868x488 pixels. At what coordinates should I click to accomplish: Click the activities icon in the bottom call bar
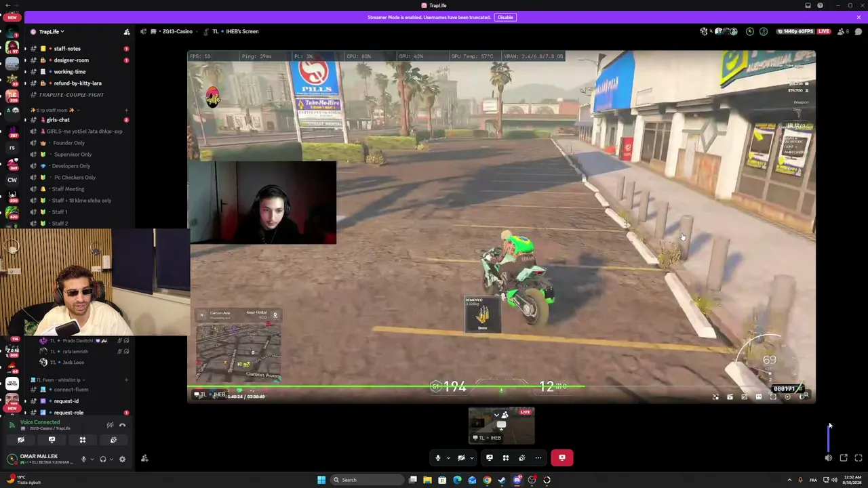pos(506,458)
